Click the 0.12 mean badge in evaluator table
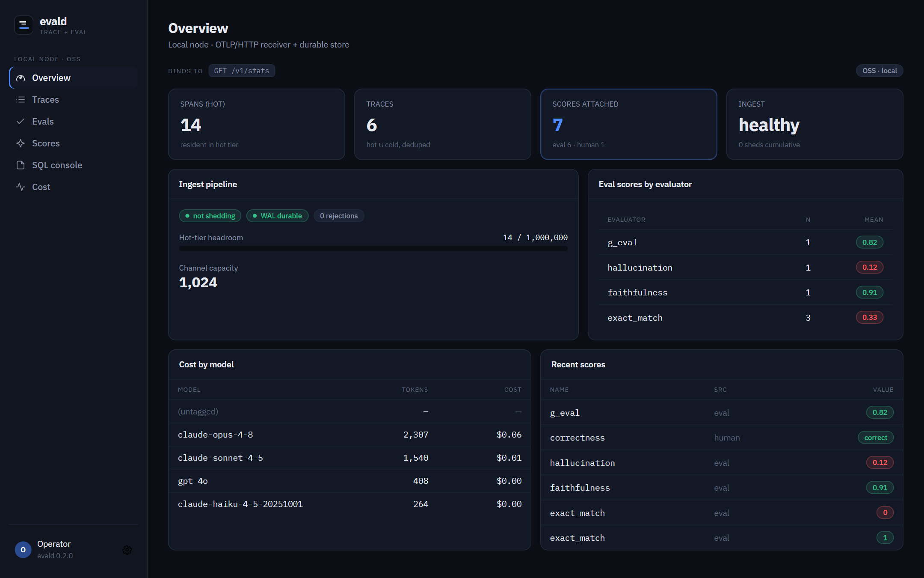924x578 pixels. 870,267
